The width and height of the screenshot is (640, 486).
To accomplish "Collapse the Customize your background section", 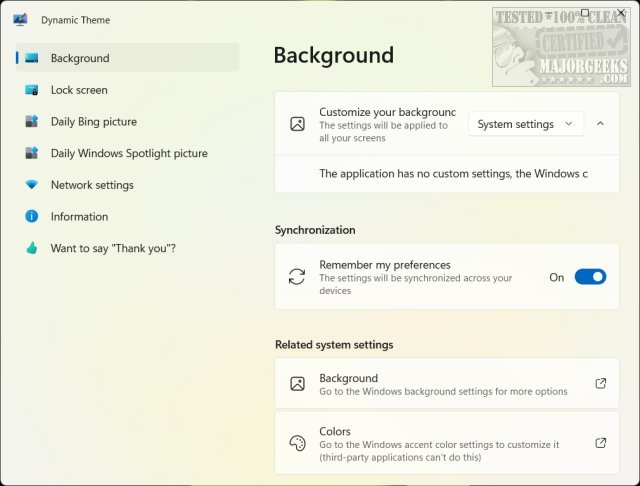I will point(600,124).
